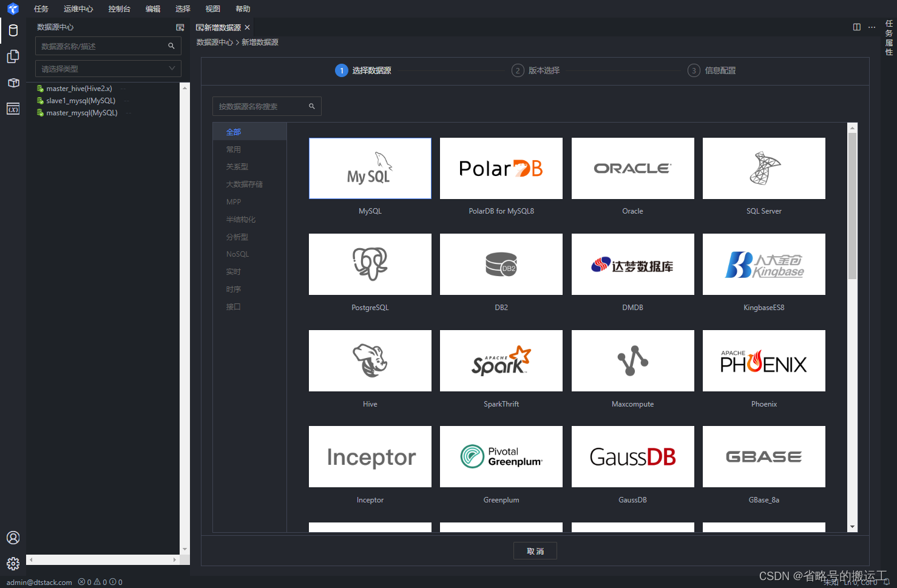Select the SparkThrift data source card

pyautogui.click(x=501, y=360)
